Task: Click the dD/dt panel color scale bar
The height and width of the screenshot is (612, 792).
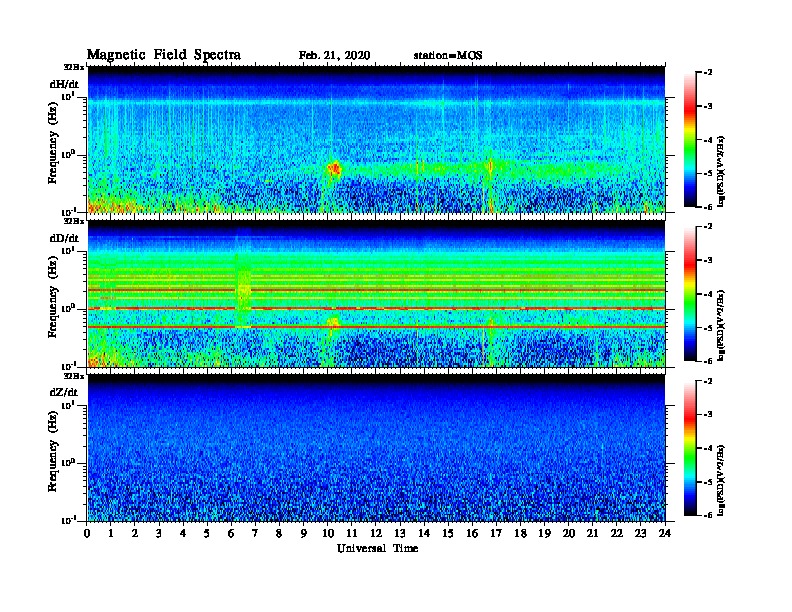Action: tap(690, 294)
